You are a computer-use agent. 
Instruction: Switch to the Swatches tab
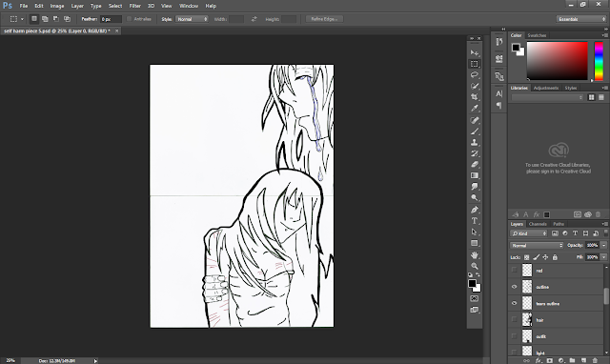coord(537,35)
